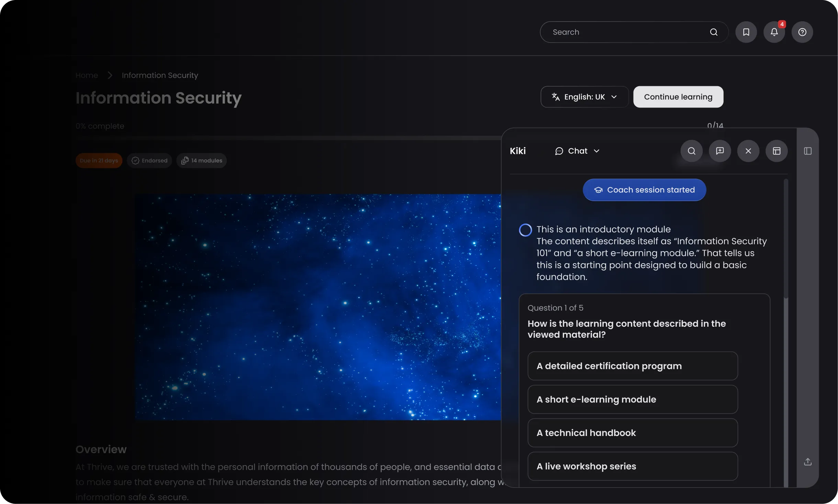This screenshot has width=838, height=504.
Task: Click search icon in Kiki panel
Action: pos(691,151)
